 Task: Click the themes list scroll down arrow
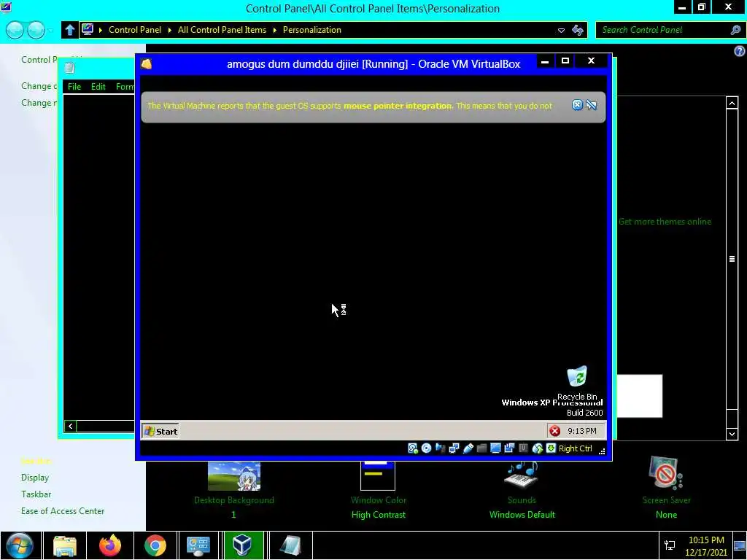point(732,433)
